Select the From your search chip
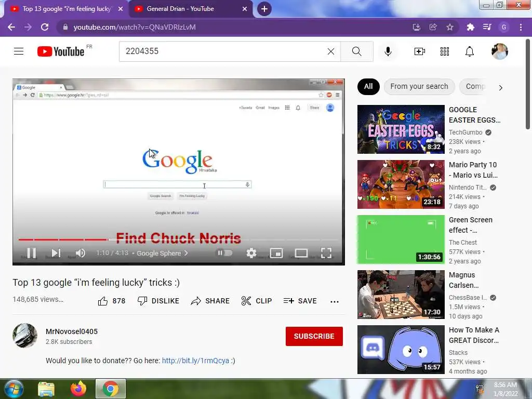This screenshot has width=532, height=399. (419, 87)
